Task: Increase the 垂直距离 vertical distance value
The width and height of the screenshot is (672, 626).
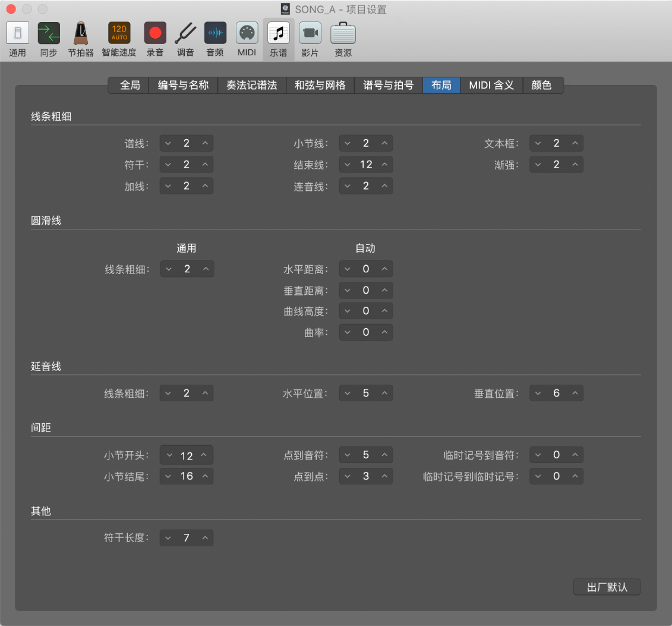Action: tap(384, 291)
